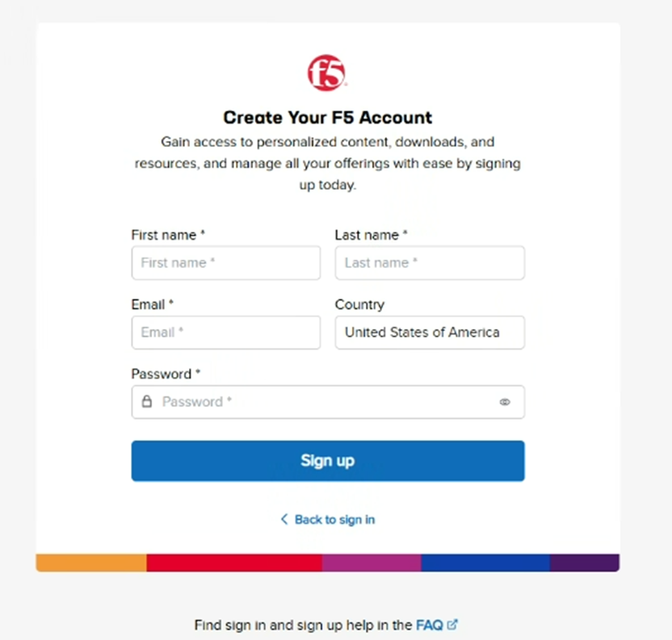Click the external link icon beside FAQ
This screenshot has height=640, width=672.
(x=452, y=625)
